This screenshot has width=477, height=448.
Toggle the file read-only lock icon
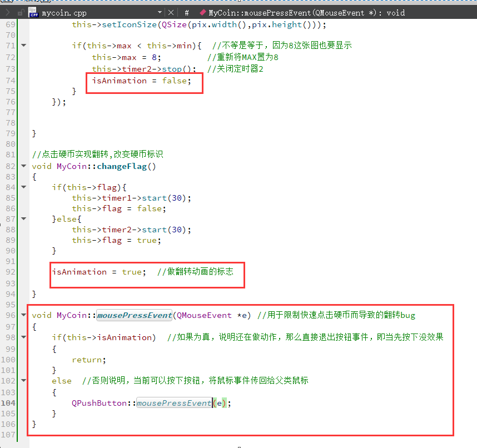[x=21, y=13]
